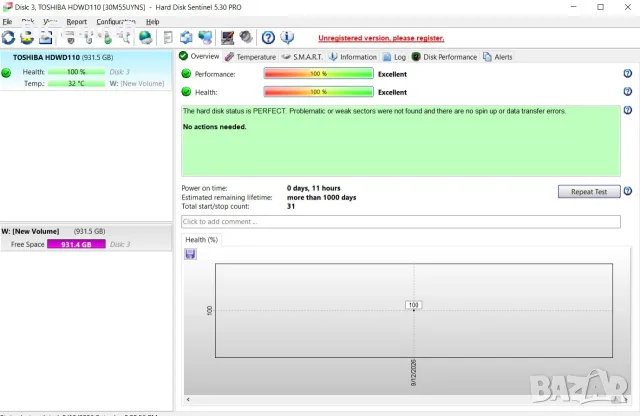Switch to the Temperature tab

pos(251,57)
